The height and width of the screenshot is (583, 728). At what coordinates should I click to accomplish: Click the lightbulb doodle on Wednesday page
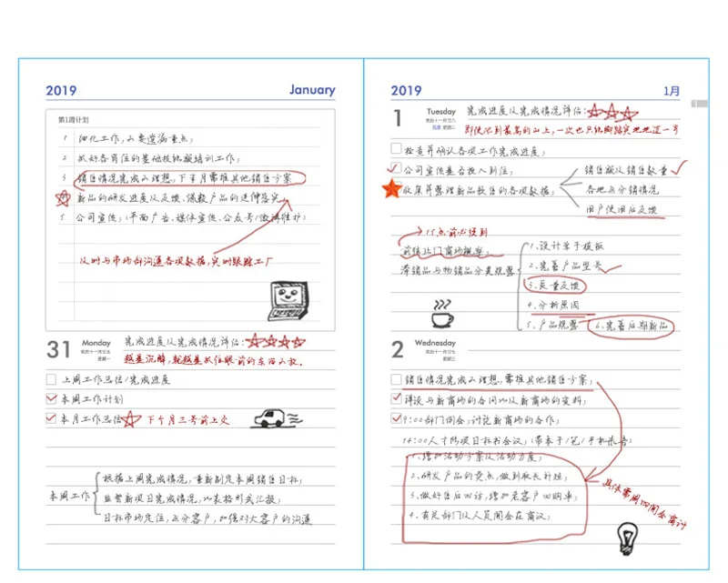point(627,538)
